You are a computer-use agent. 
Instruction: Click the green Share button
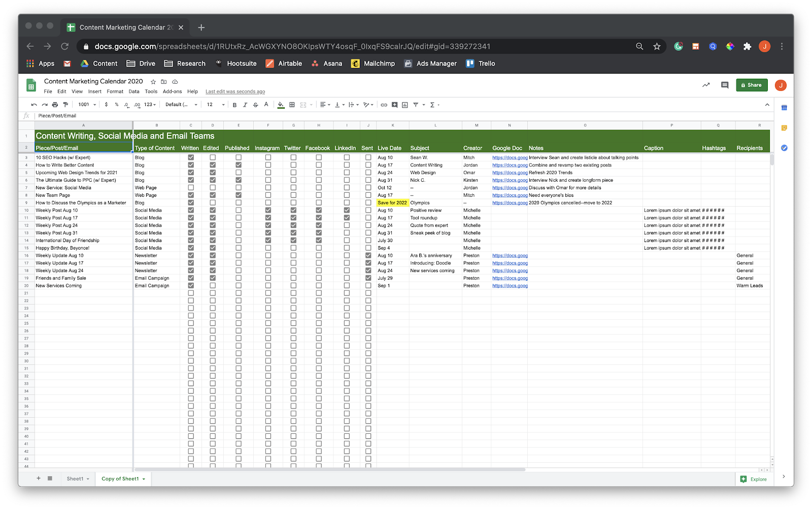[x=752, y=85]
